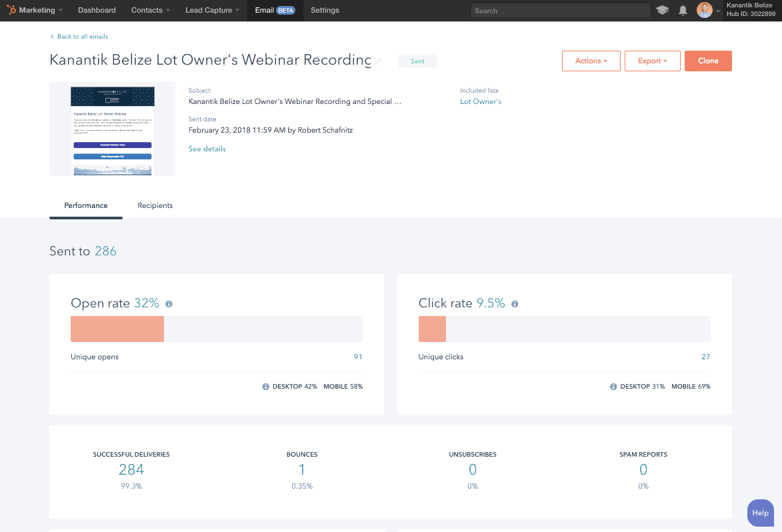Click the Clone button

coord(708,61)
